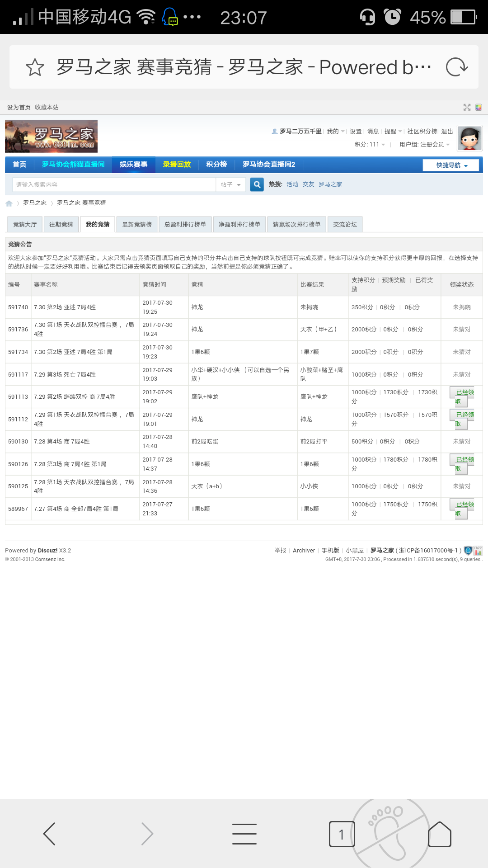488x868 pixels.
Task: Click 已经领取 button for row 591113
Action: tap(462, 397)
